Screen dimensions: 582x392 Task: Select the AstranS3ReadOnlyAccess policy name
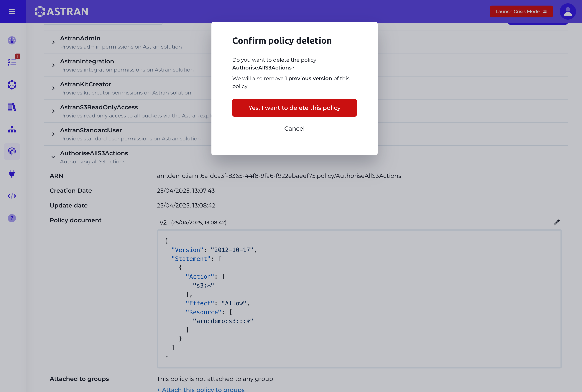pyautogui.click(x=99, y=107)
